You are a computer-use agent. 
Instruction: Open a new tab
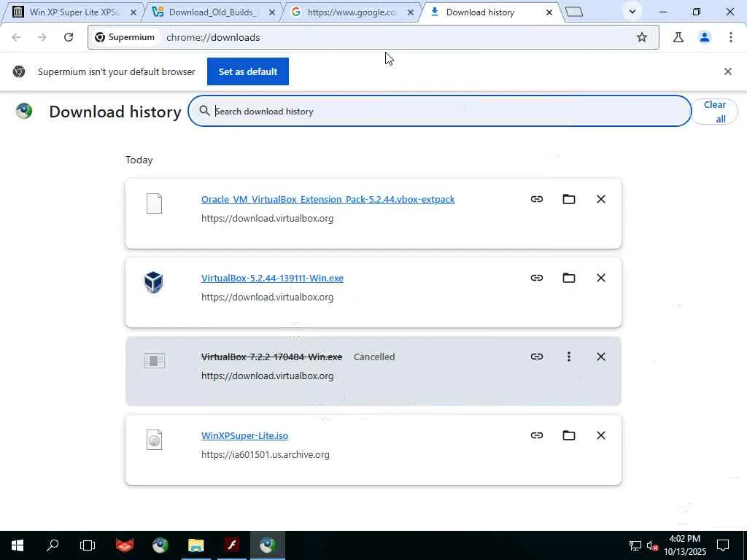[x=574, y=12]
